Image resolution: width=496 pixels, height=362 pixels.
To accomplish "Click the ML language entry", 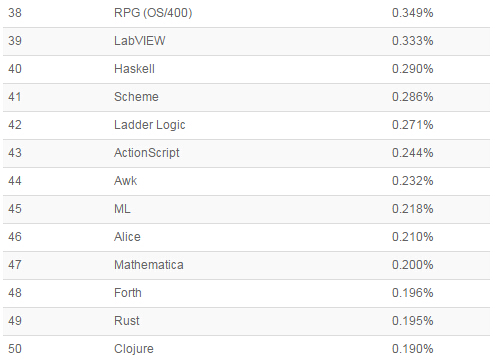I will point(122,209).
